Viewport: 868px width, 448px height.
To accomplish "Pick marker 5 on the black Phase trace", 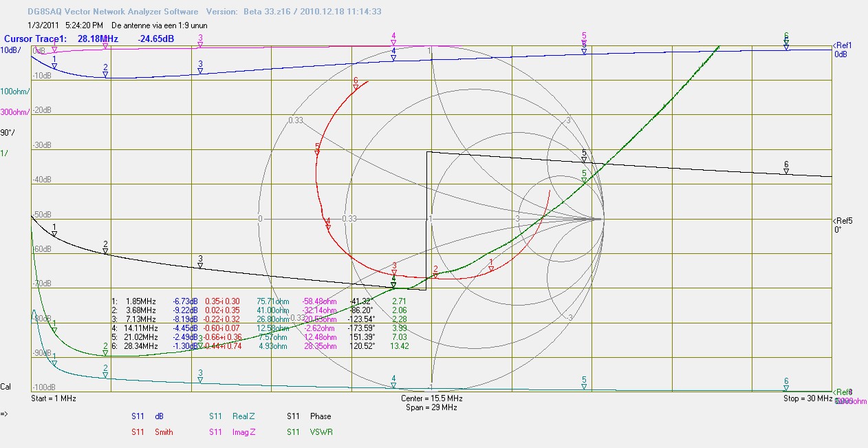I will 584,156.
